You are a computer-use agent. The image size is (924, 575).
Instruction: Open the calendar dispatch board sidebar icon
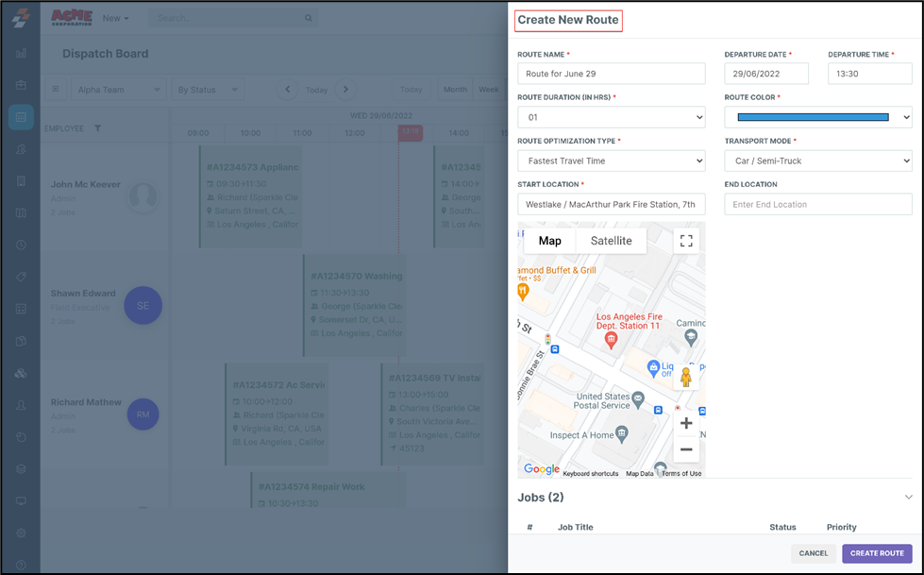click(20, 117)
